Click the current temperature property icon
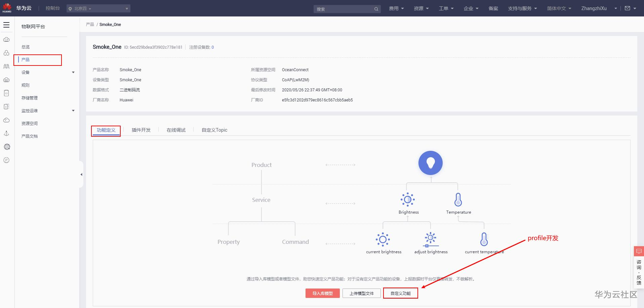 pyautogui.click(x=484, y=239)
